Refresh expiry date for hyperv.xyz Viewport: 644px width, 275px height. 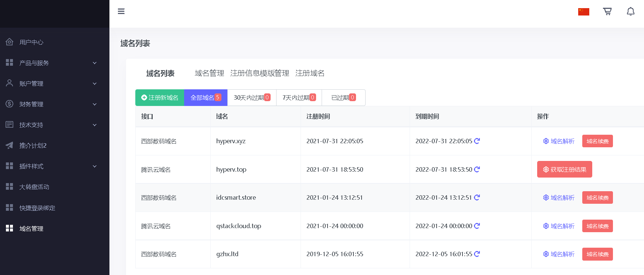[x=477, y=141]
